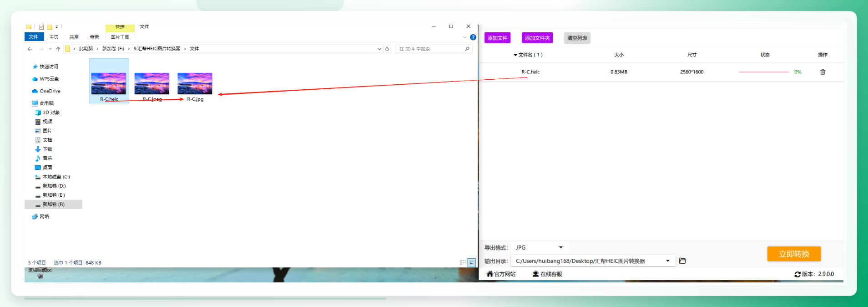The width and height of the screenshot is (868, 307).
Task: Select 本地磁盘 (C:) drive
Action: (52, 177)
